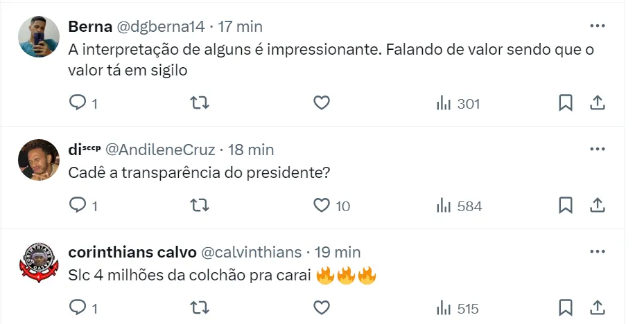View analytics showing 301 views
Image resolution: width=644 pixels, height=324 pixels.
point(458,104)
